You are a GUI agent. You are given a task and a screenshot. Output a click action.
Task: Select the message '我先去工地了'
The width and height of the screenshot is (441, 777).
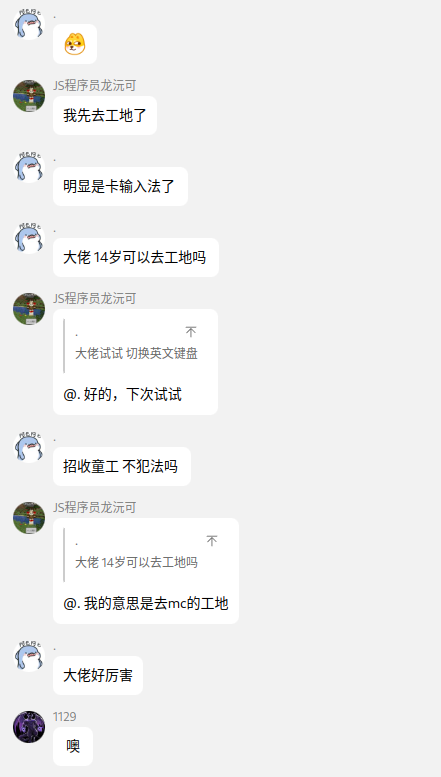point(105,115)
